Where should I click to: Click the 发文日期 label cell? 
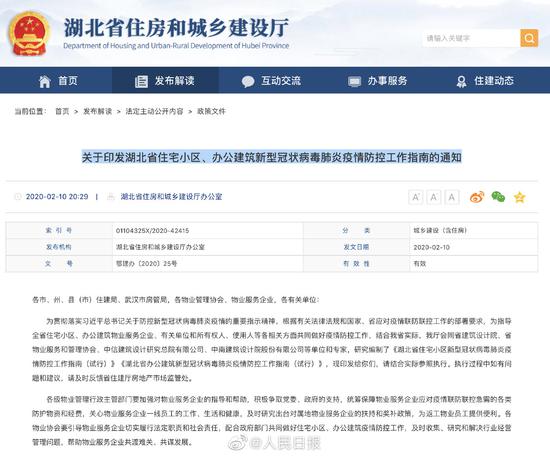coord(356,247)
